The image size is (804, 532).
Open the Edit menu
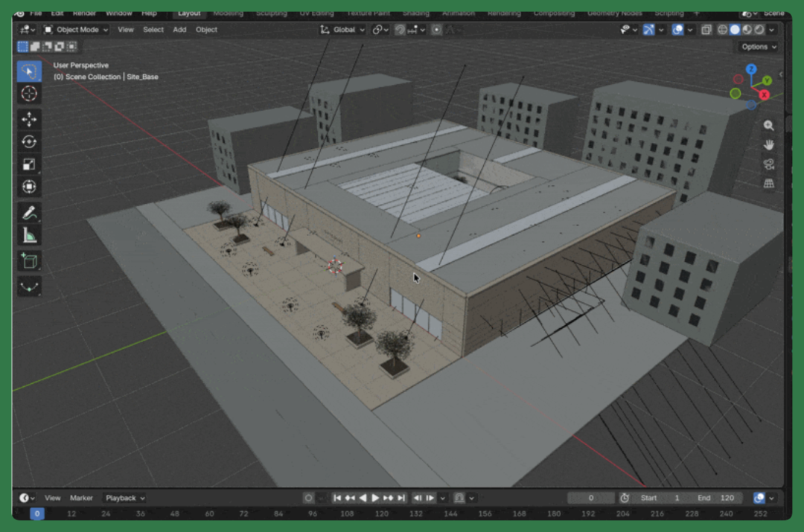[57, 13]
